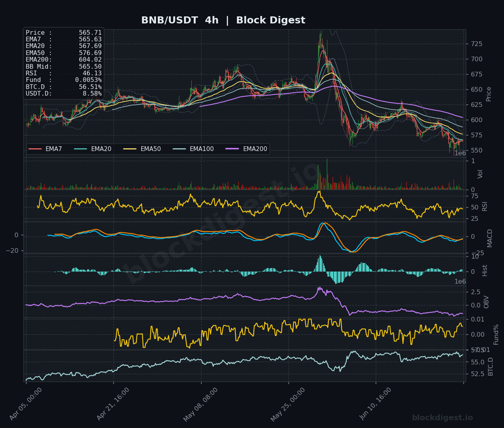Click the 52.5 tick on the BTC.D axis
The image size is (504, 428).
pos(477,374)
